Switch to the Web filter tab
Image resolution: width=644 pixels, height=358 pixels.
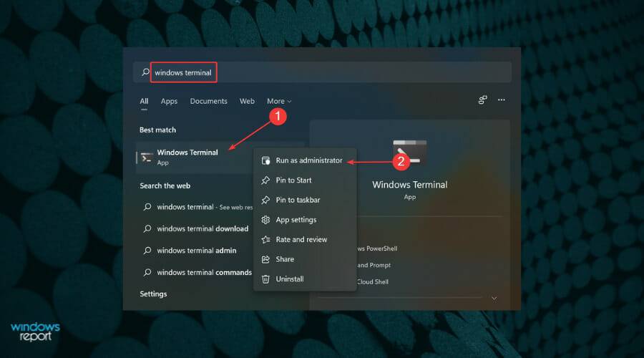point(247,101)
